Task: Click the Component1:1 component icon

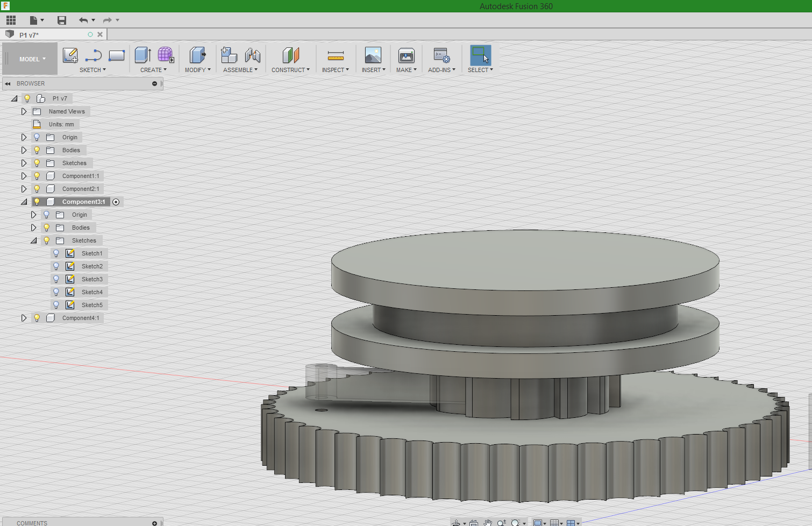Action: click(51, 176)
